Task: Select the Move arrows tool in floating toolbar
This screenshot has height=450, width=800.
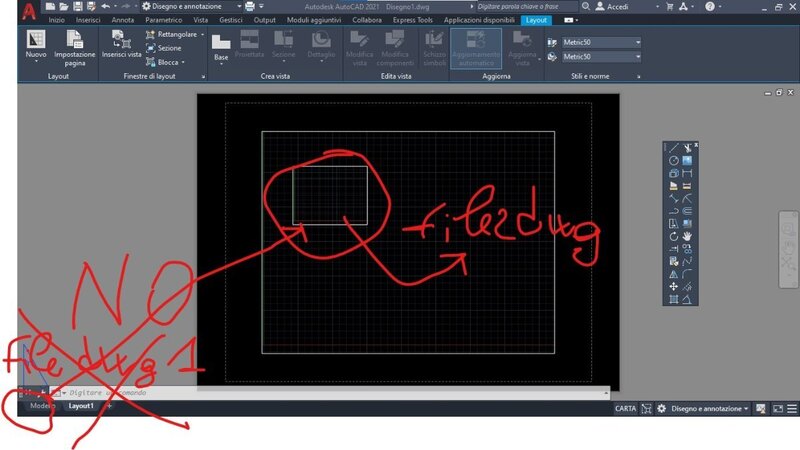Action: point(673,286)
